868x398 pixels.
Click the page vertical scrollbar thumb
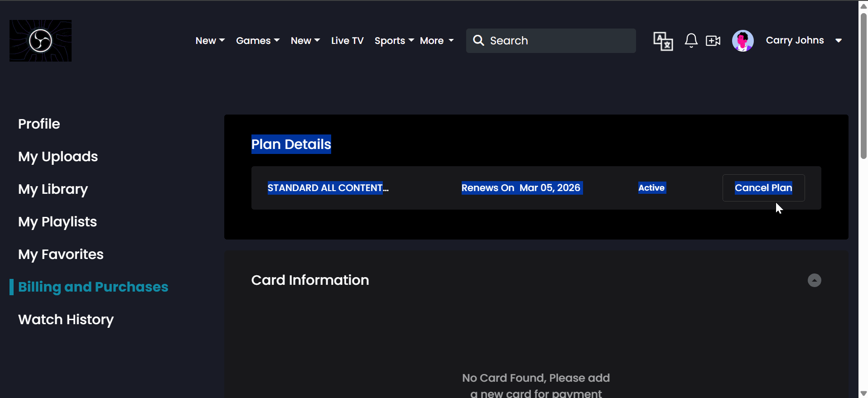coord(863,86)
